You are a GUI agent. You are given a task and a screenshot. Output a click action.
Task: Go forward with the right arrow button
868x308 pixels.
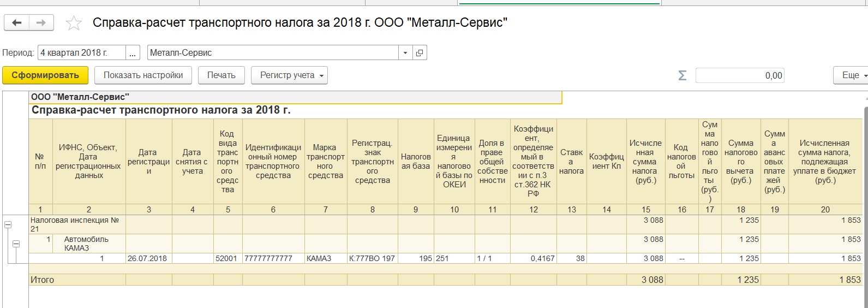(41, 23)
